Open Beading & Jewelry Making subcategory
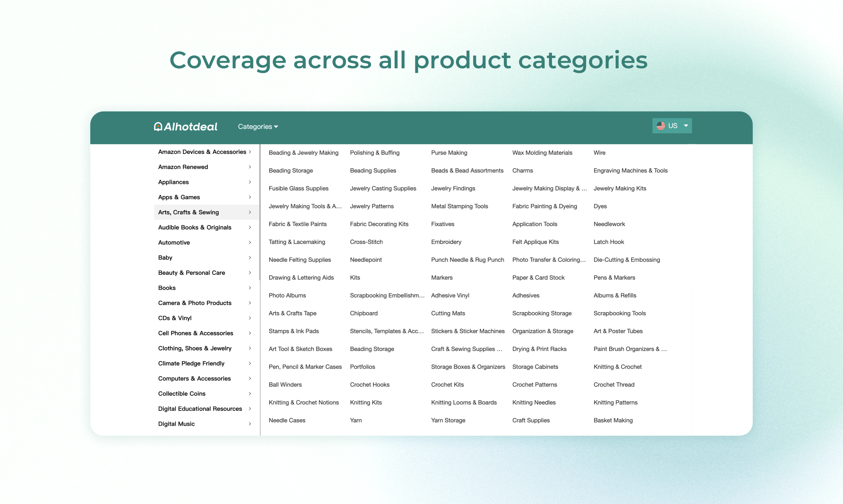Screen dimensions: 843x504 pos(304,153)
